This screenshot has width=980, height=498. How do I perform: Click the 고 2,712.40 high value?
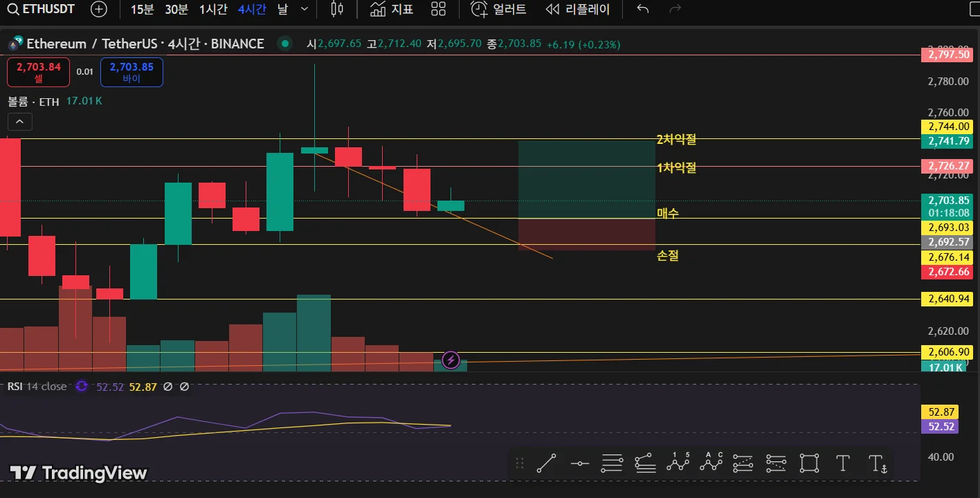tap(394, 44)
